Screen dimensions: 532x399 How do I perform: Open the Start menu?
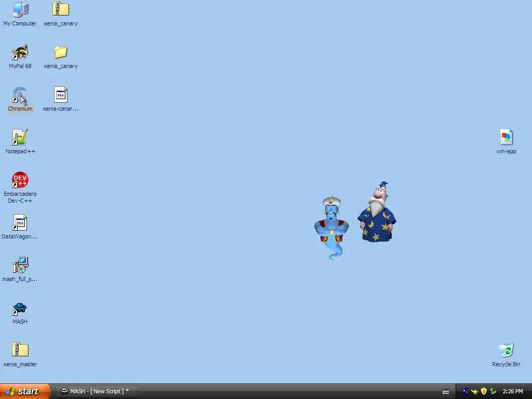pyautogui.click(x=25, y=391)
